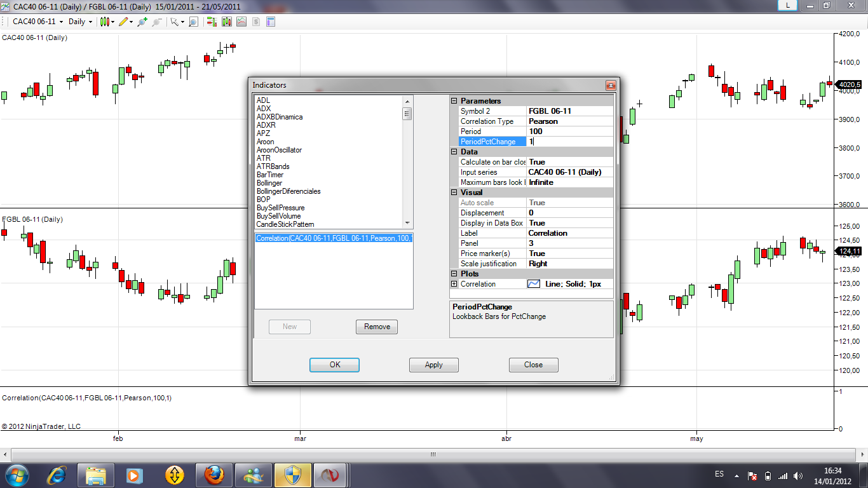Click the security shield taskbar icon

[x=292, y=475]
